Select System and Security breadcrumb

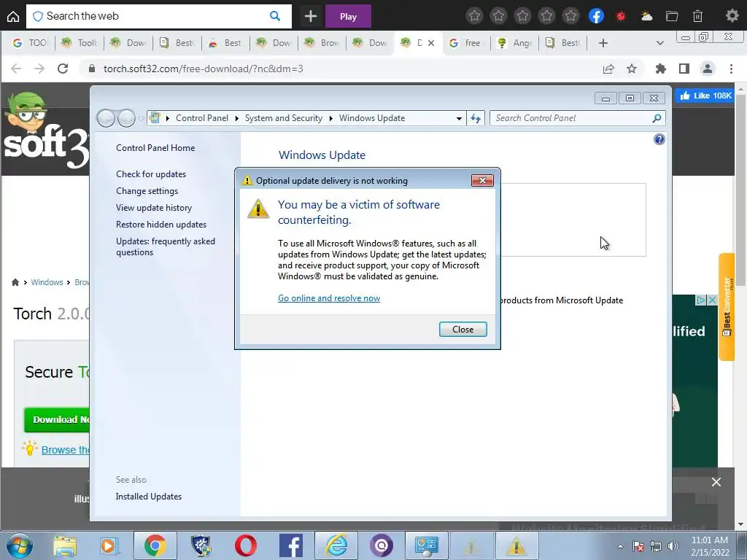coord(284,118)
